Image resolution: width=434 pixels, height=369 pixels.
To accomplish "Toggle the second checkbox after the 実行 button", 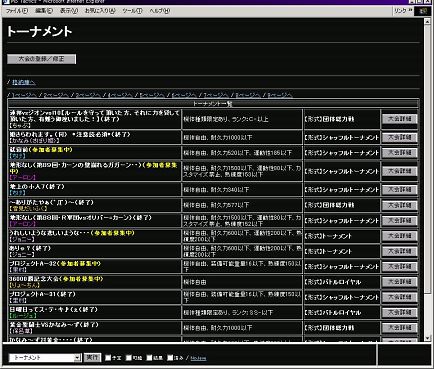I will 129,358.
